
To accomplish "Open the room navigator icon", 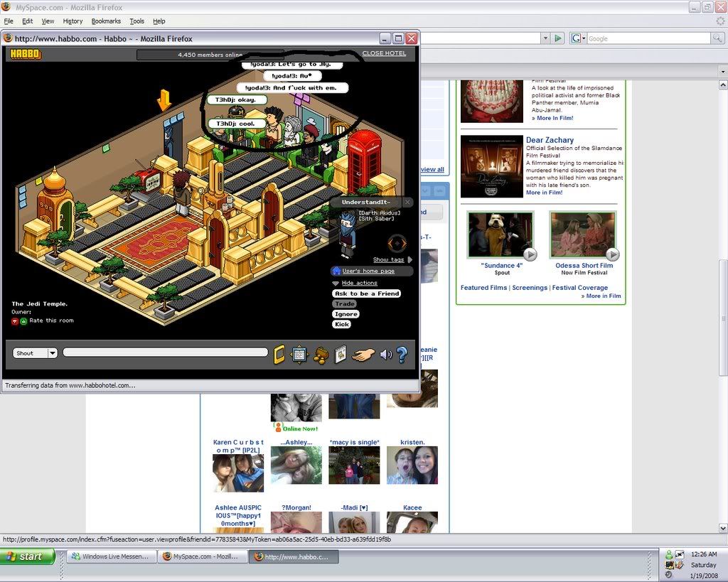I will (x=299, y=354).
